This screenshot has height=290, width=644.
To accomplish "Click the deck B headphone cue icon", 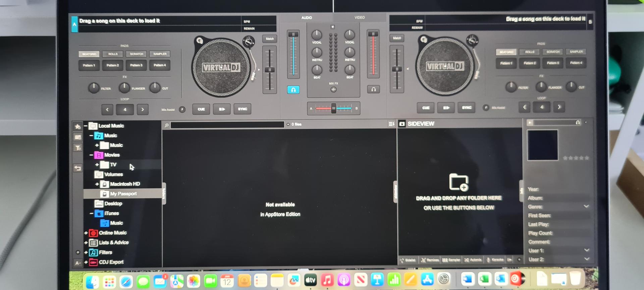I will coord(373,90).
